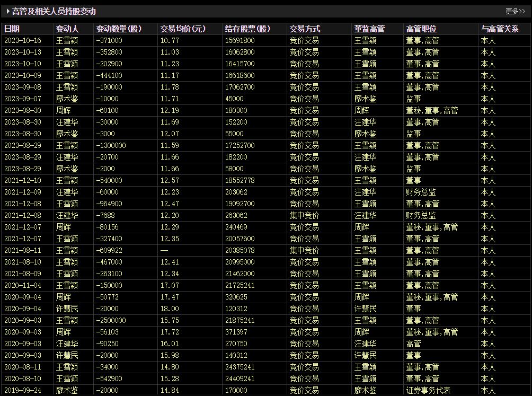Select the date 2023-10-16
The image size is (532, 396).
[x=23, y=41]
